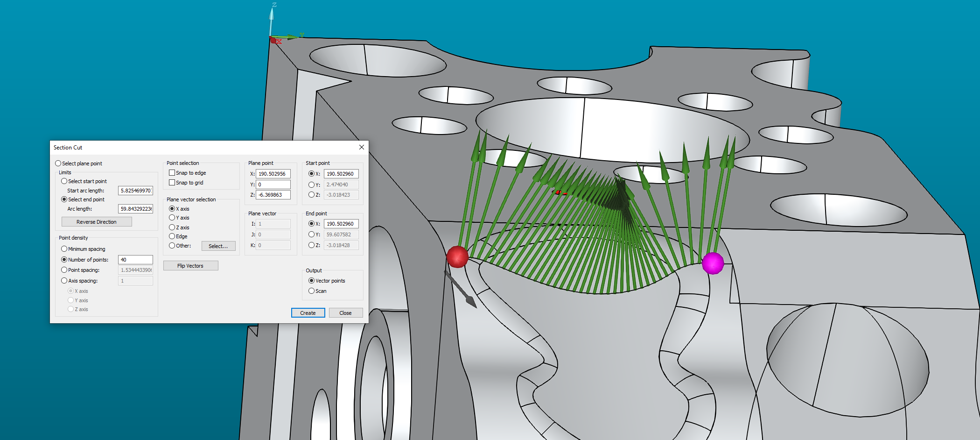Click the coordinate axis triad origin
Viewport: 980px width, 440px height.
click(x=273, y=39)
